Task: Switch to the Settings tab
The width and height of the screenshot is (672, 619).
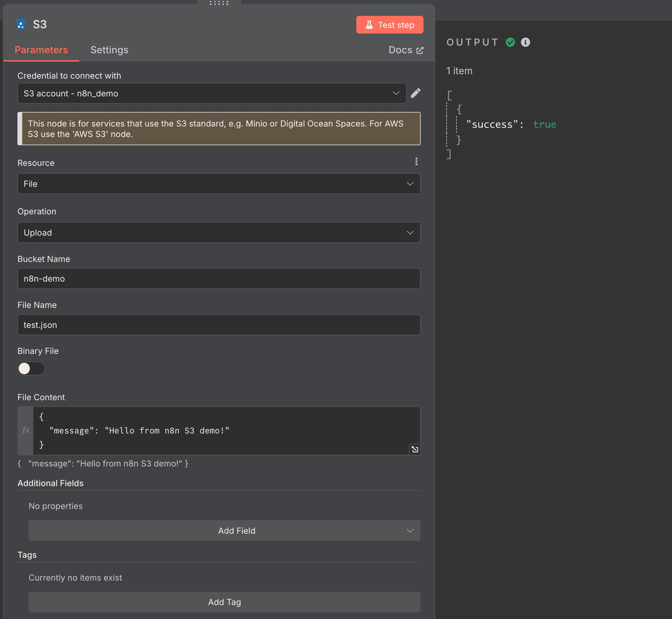Action: click(x=109, y=49)
